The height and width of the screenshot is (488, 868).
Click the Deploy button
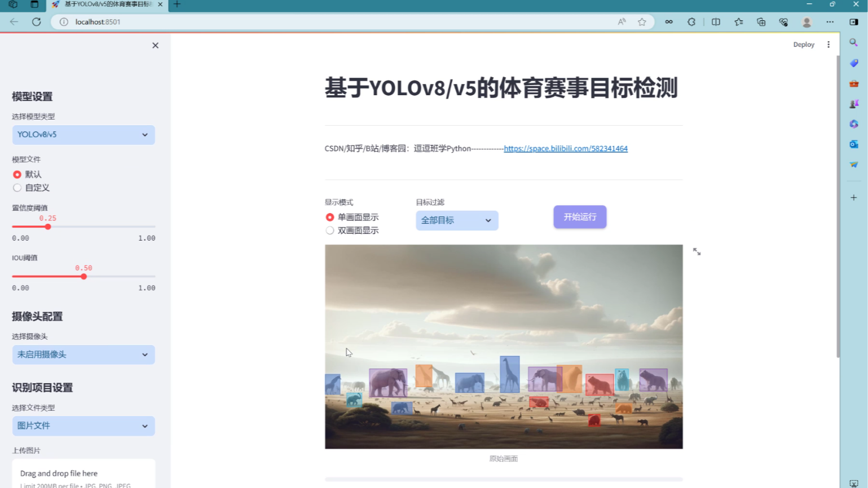point(804,45)
